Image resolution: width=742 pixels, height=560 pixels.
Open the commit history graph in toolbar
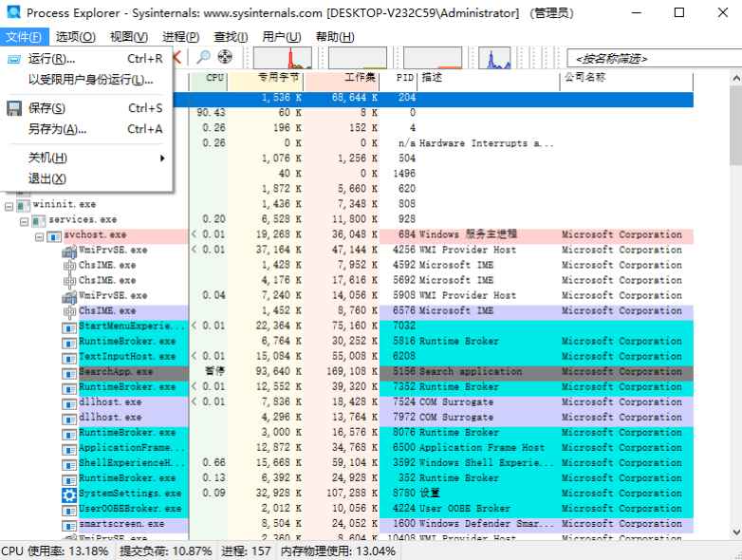point(358,58)
